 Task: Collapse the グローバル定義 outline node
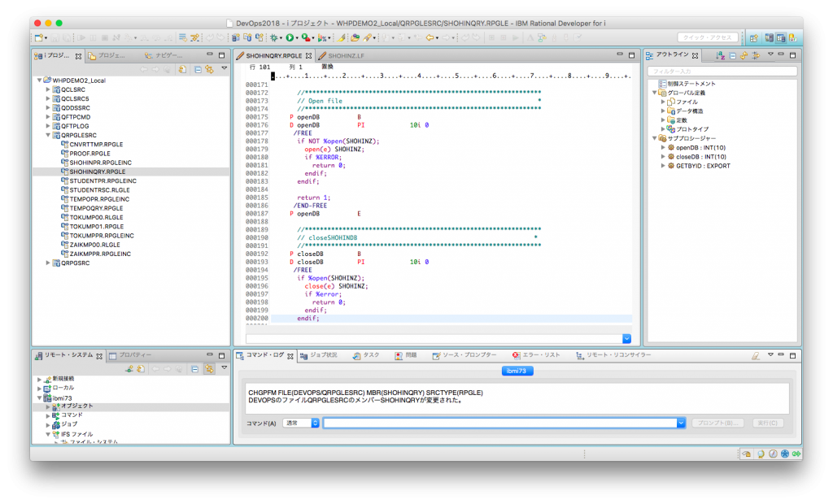tap(655, 93)
